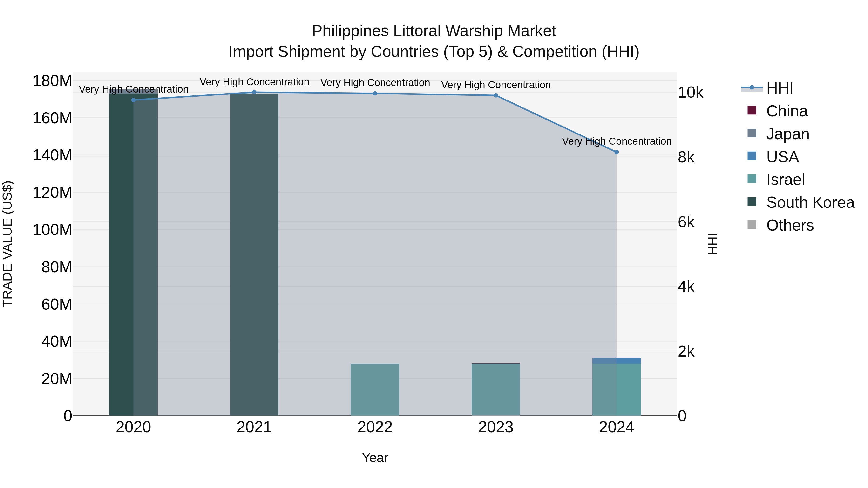This screenshot has width=868, height=488.
Task: Toggle the HHI legend entry
Action: click(x=767, y=88)
